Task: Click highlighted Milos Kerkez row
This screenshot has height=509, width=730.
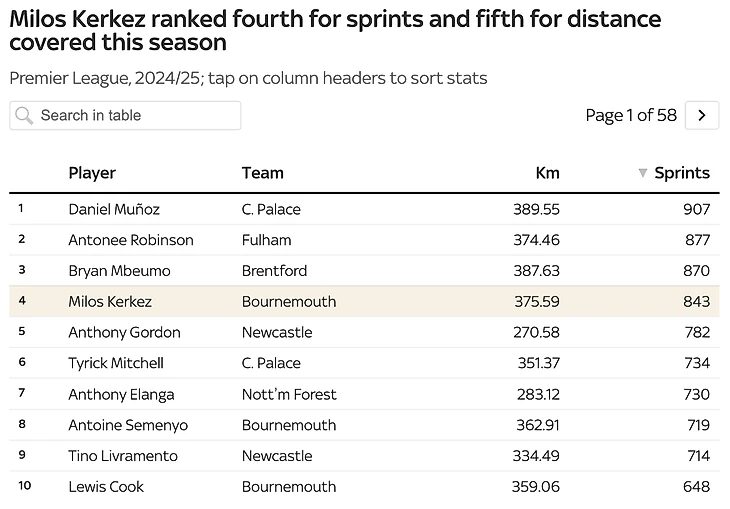Action: [364, 302]
